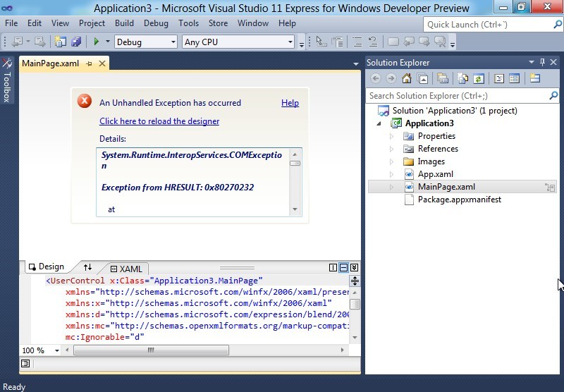Click here to reload the designer link
The height and width of the screenshot is (392, 564).
pyautogui.click(x=159, y=121)
